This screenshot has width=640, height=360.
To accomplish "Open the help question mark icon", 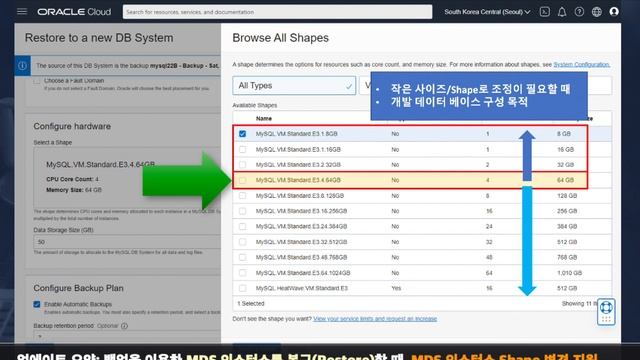I will (x=579, y=12).
